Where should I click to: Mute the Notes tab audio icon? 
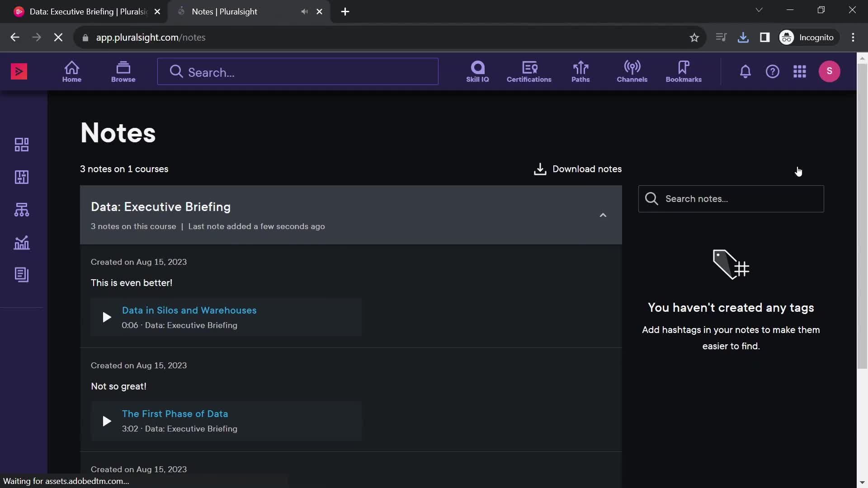(x=305, y=12)
